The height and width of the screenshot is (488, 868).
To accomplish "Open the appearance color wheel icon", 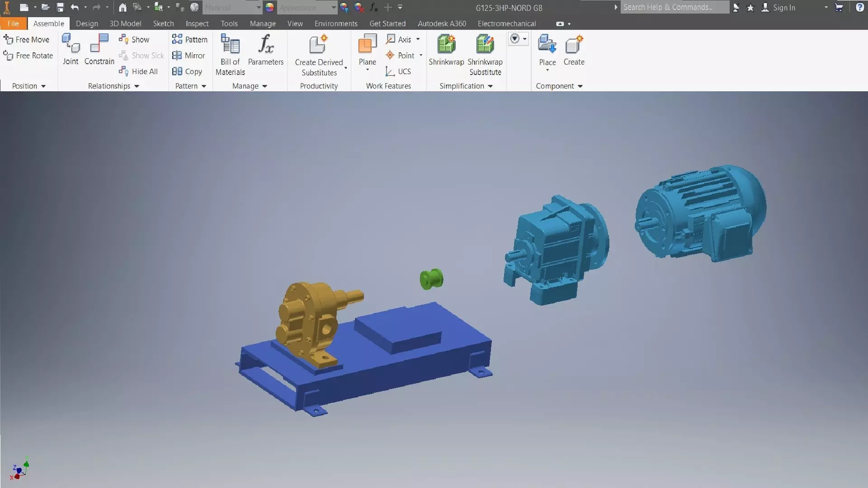I will click(269, 7).
